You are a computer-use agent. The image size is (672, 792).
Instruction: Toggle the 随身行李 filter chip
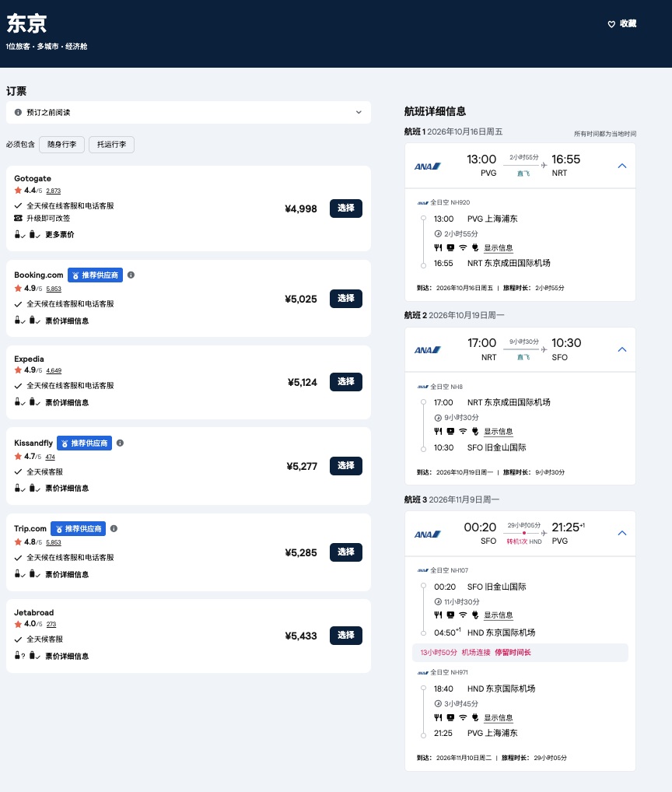point(61,145)
